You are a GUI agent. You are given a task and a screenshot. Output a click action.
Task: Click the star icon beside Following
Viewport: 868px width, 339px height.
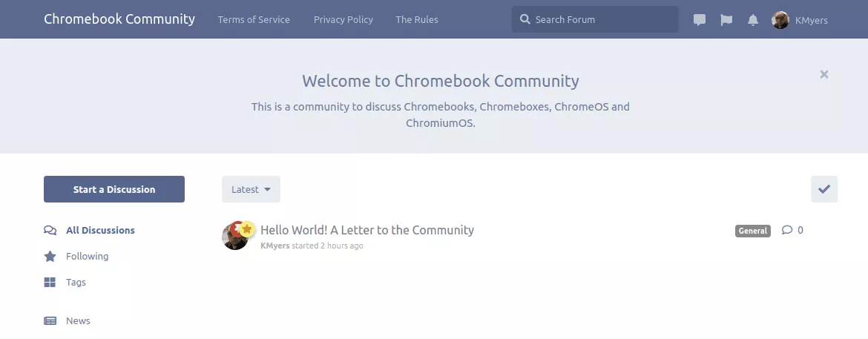50,257
